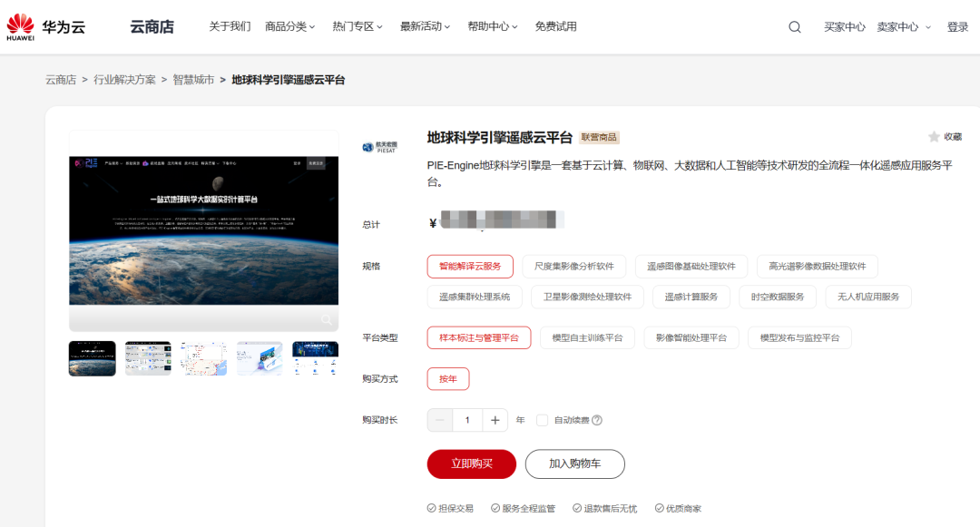Click 立即购买 buy now button
The image size is (980, 527).
pos(472,464)
